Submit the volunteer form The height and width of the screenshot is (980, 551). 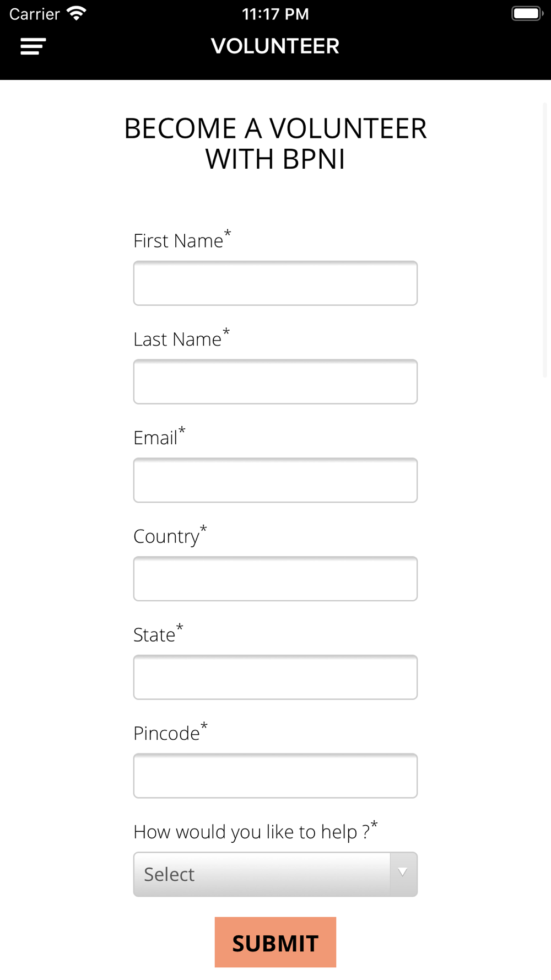[x=275, y=943]
